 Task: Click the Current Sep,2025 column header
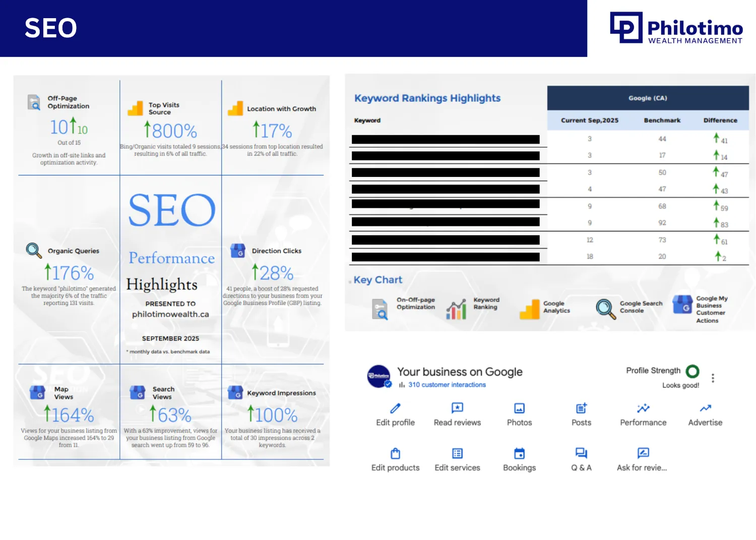point(589,121)
